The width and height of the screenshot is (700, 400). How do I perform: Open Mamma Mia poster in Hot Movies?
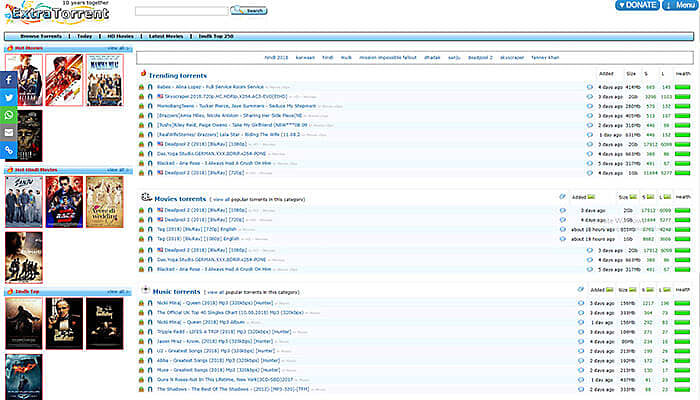(x=104, y=80)
